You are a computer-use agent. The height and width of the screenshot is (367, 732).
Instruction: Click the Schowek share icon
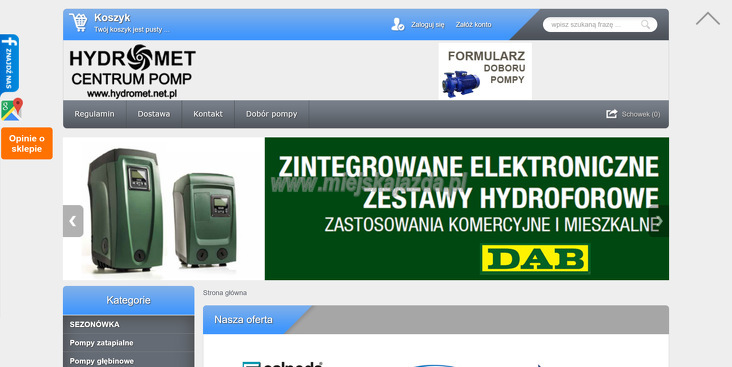612,114
